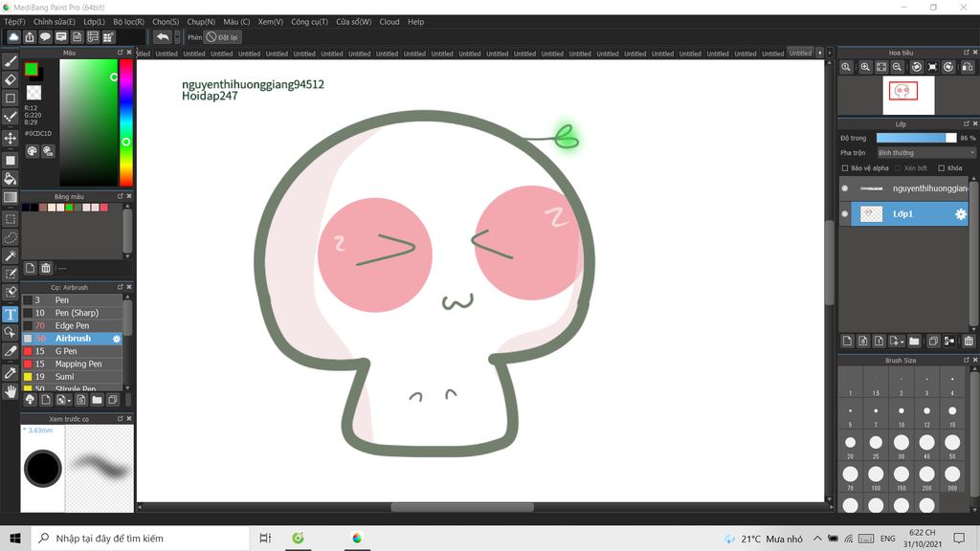Open the Cloud menu
The height and width of the screenshot is (551, 980).
pos(390,21)
